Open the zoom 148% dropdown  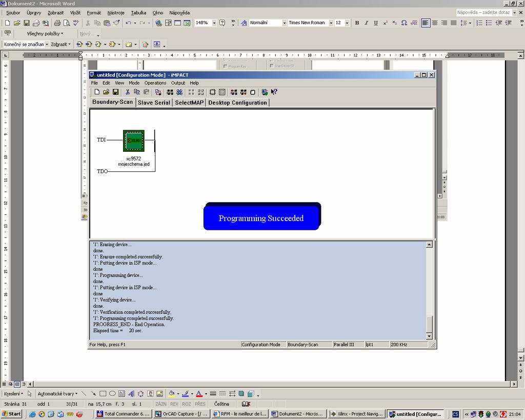214,23
